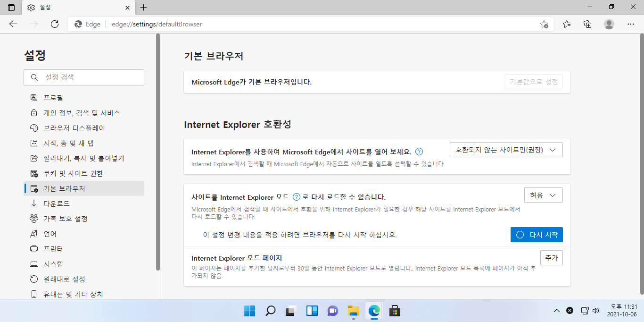This screenshot has height=322, width=644.
Task: Open the Collections icon in toolbar
Action: click(x=587, y=24)
